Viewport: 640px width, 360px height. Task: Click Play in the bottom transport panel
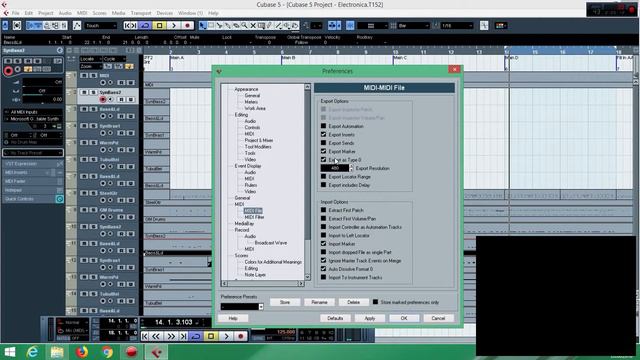pos(226,336)
